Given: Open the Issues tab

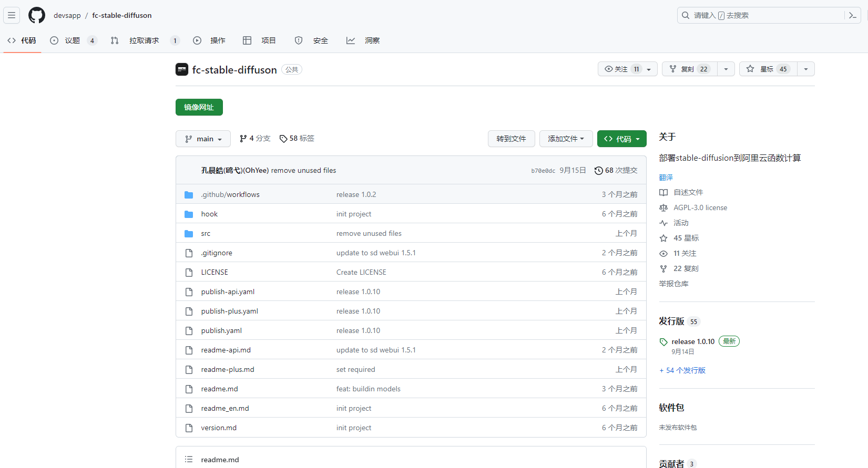Looking at the screenshot, I should click(x=73, y=40).
